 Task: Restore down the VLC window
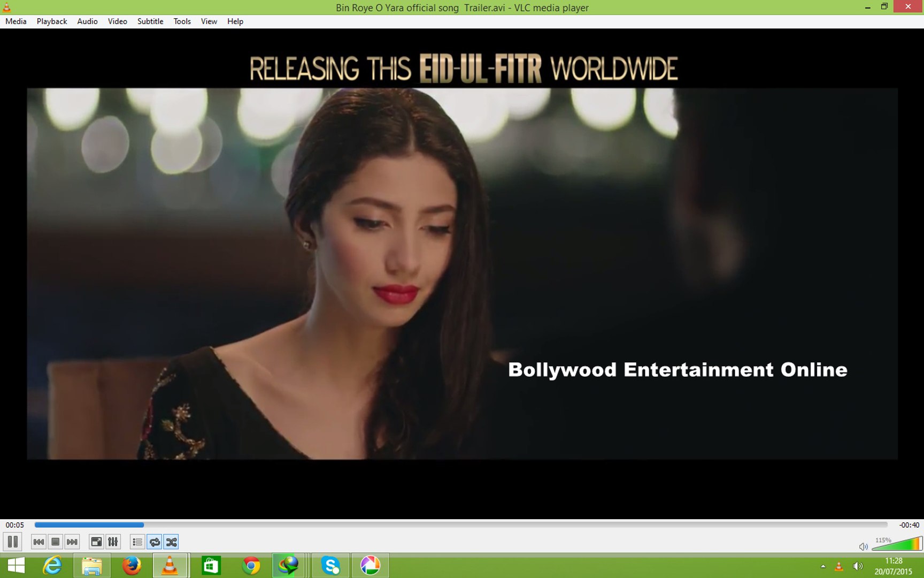884,7
